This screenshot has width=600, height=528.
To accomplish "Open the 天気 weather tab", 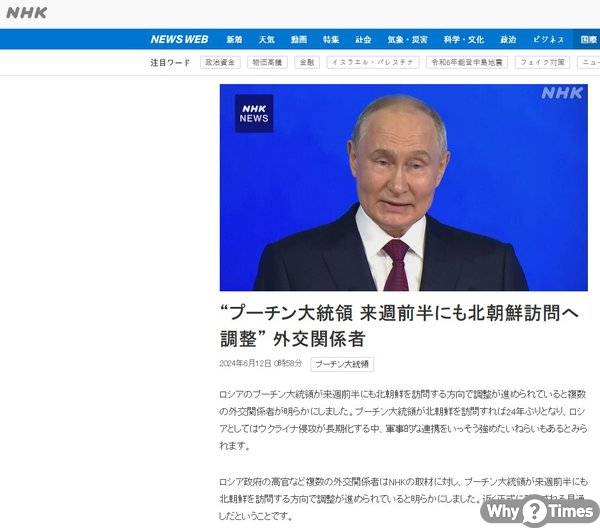I will point(266,39).
